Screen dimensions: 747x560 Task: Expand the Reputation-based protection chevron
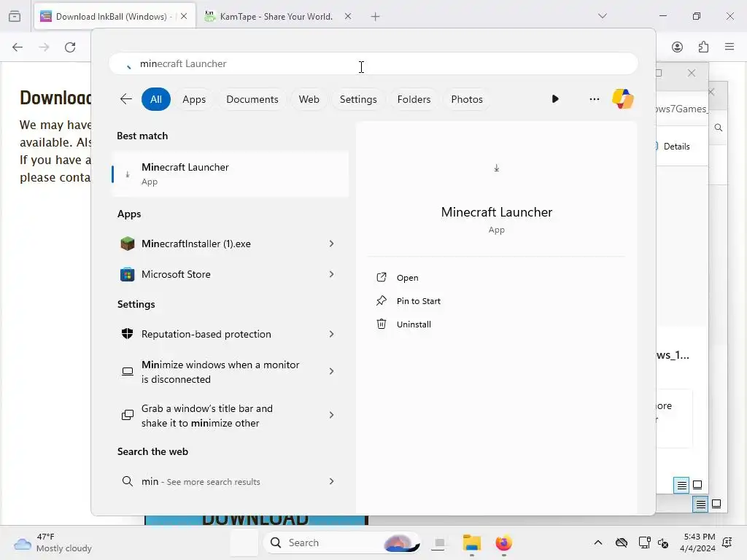pos(332,334)
